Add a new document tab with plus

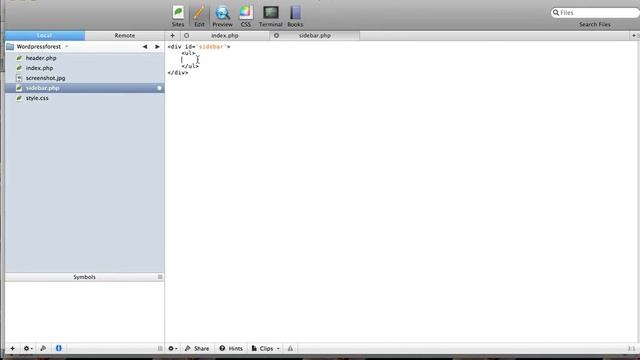172,36
